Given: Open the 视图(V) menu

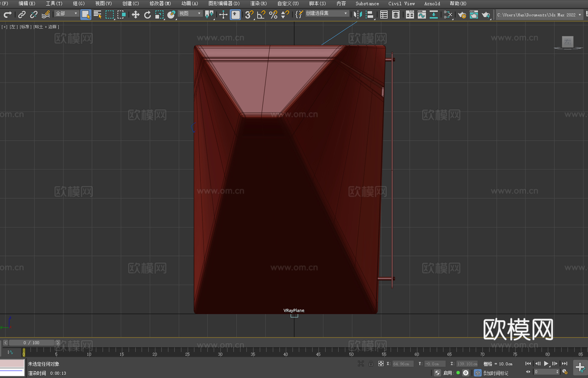Looking at the screenshot, I should coord(103,3).
